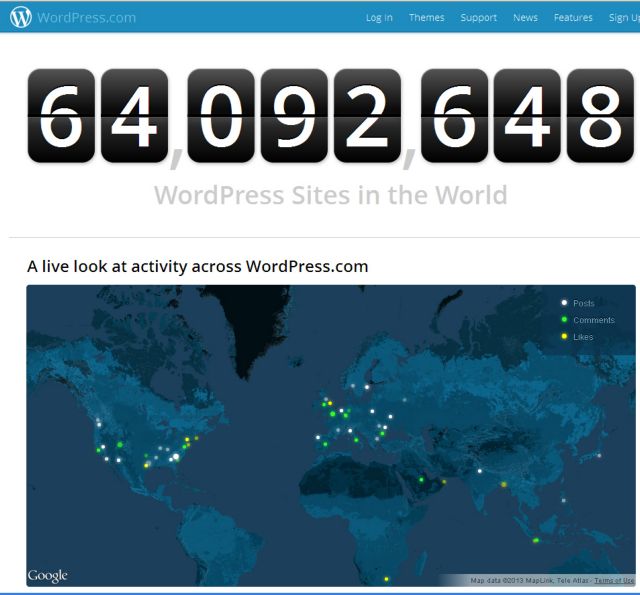This screenshot has height=595, width=640.
Task: Click the 'A live look at activity' heading
Action: click(x=198, y=266)
